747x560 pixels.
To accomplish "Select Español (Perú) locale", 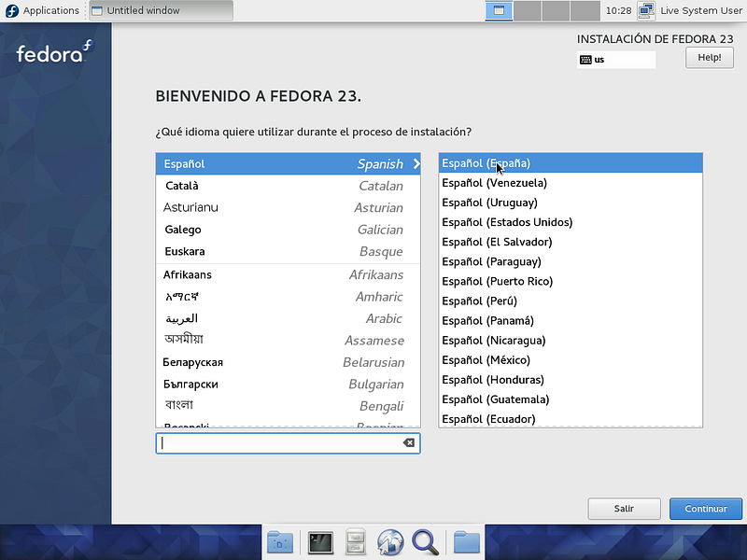I will (571, 301).
